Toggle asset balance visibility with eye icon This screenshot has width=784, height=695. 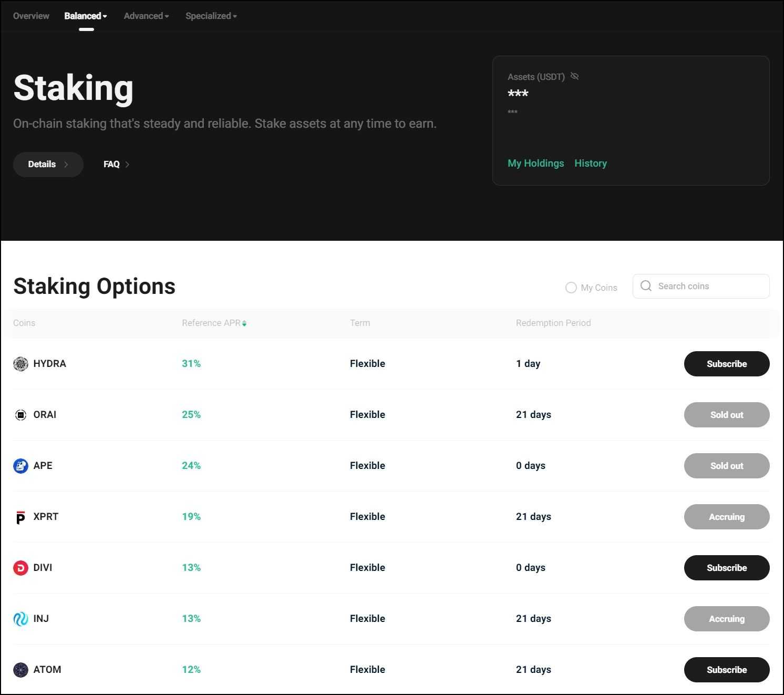click(x=575, y=76)
